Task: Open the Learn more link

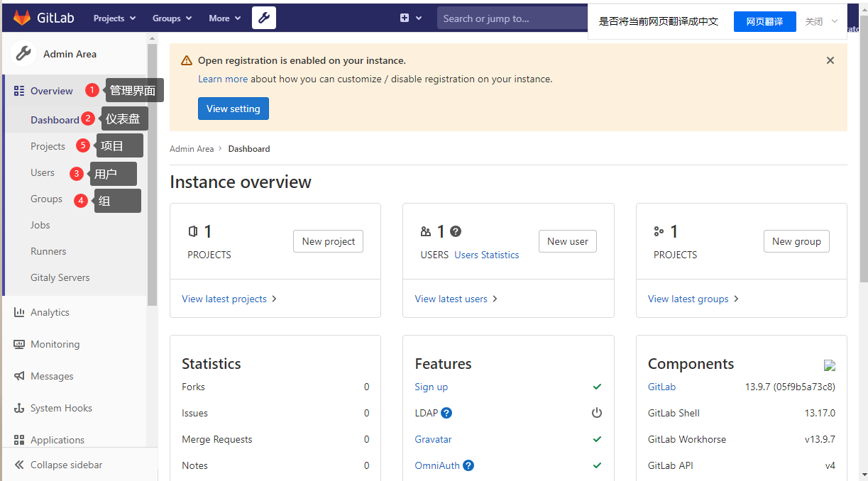Action: (223, 79)
